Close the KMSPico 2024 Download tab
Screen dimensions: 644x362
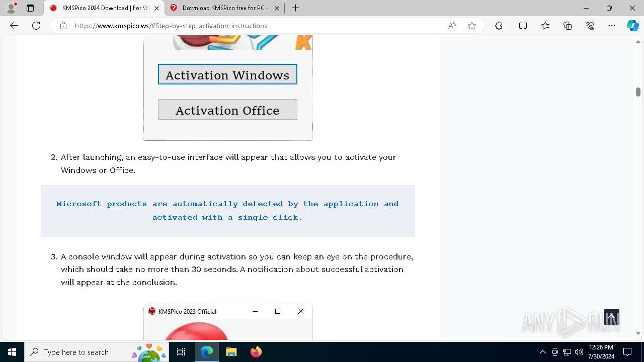point(156,8)
